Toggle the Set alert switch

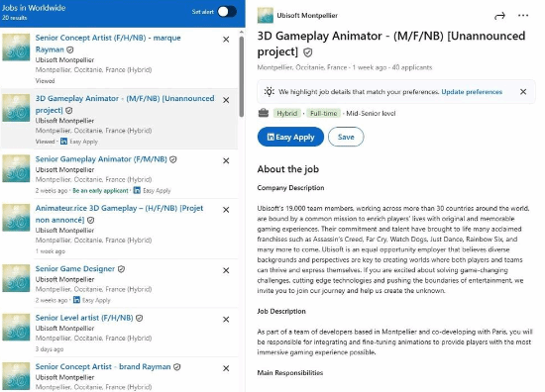[227, 12]
